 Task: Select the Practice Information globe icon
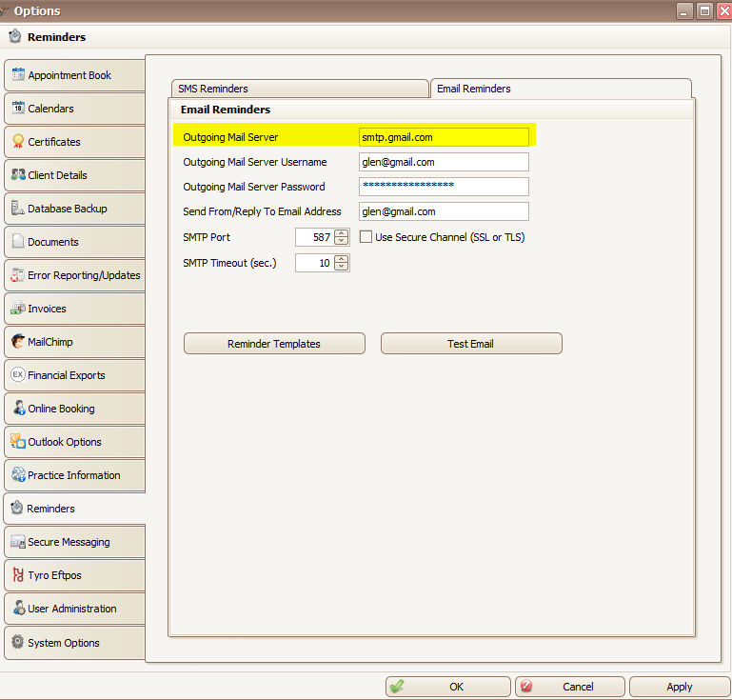(x=18, y=474)
